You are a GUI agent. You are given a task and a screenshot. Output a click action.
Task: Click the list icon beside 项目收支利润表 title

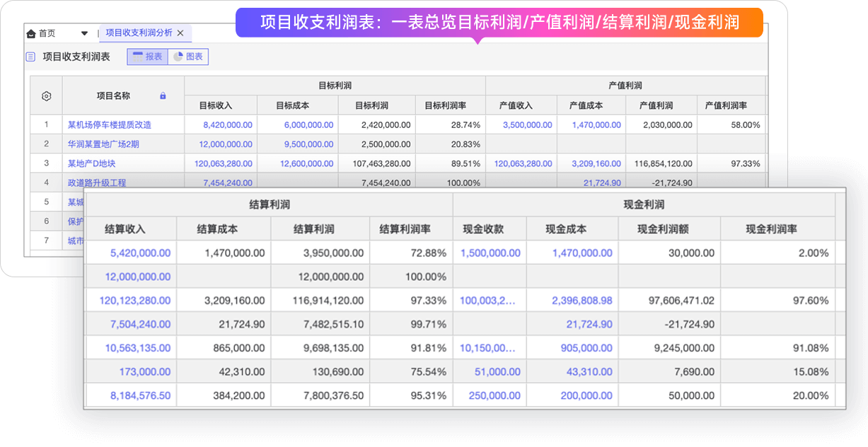coord(30,57)
